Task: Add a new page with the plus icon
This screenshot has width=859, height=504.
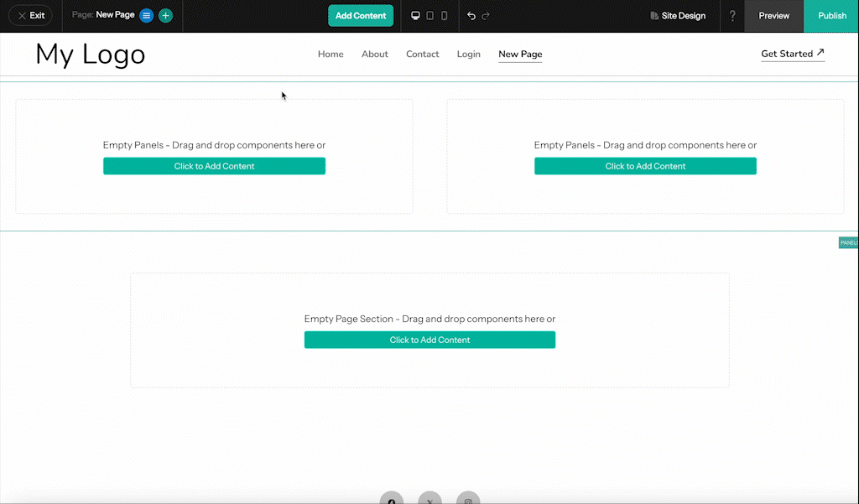Action: 165,15
